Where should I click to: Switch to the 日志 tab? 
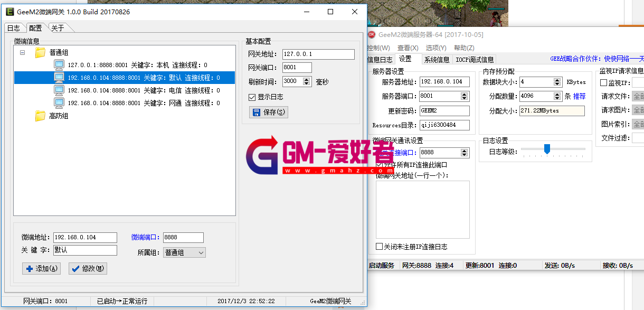click(x=14, y=28)
